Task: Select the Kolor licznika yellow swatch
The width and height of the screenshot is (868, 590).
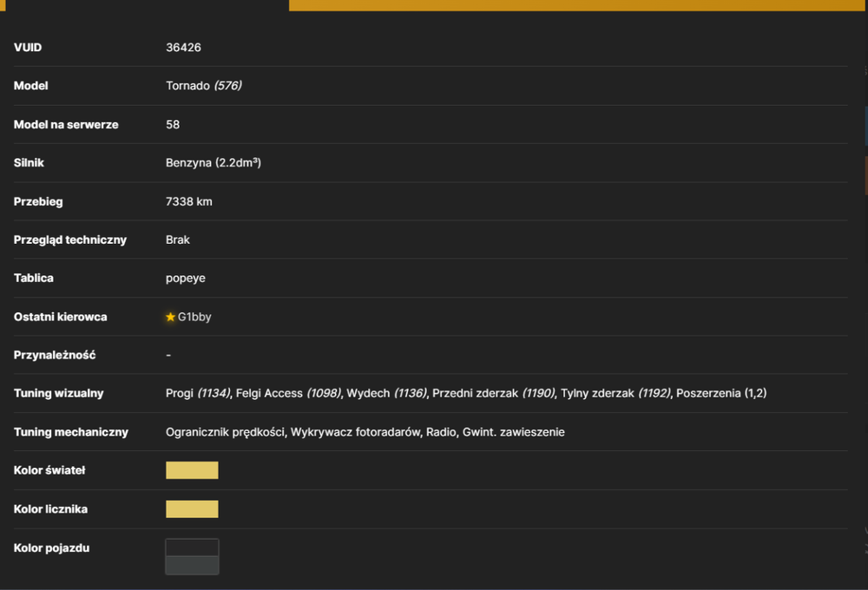Action: pos(192,509)
